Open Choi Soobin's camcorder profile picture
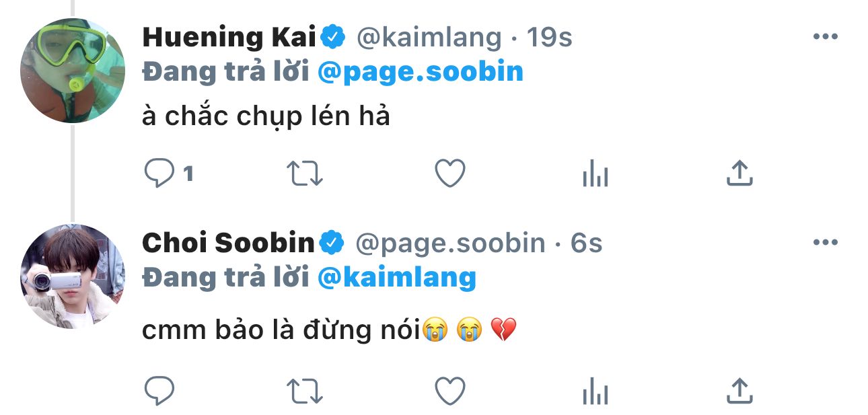The width and height of the screenshot is (868, 415). 73,276
